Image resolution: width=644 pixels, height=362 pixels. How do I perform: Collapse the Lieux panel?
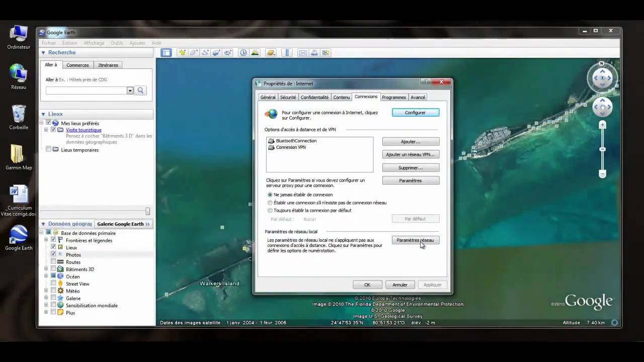[43, 114]
